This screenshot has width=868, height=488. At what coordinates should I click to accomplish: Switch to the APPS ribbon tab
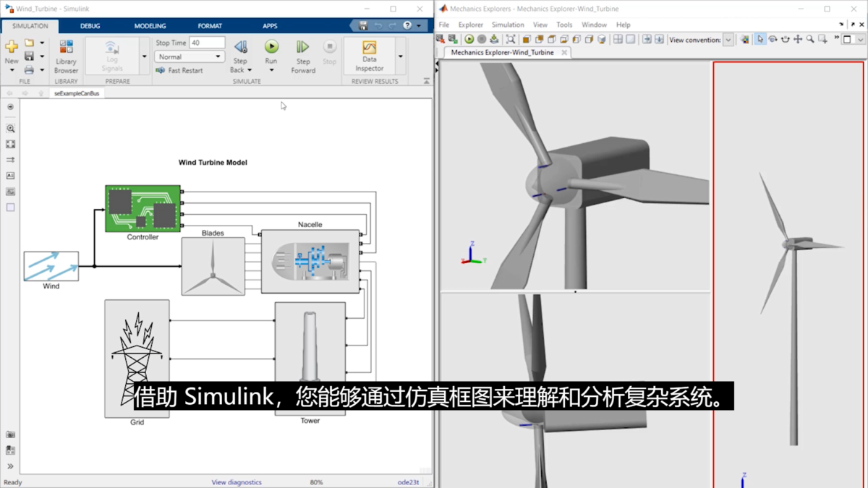tap(270, 26)
